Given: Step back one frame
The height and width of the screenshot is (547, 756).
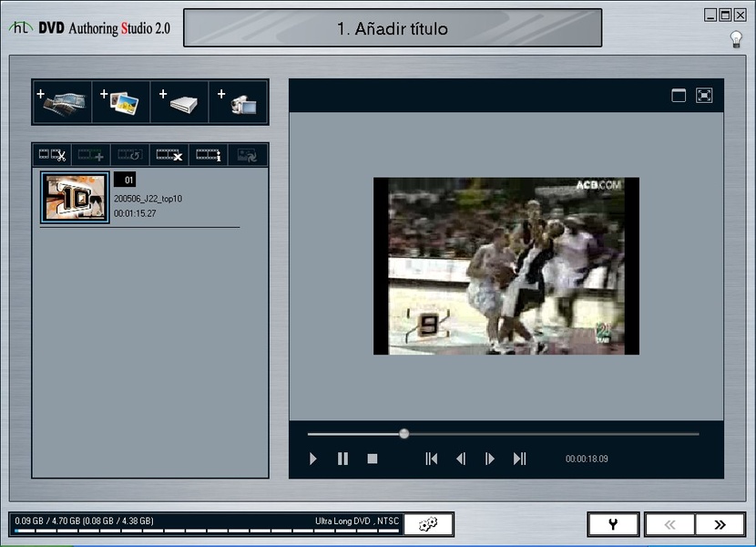Looking at the screenshot, I should click(x=461, y=459).
